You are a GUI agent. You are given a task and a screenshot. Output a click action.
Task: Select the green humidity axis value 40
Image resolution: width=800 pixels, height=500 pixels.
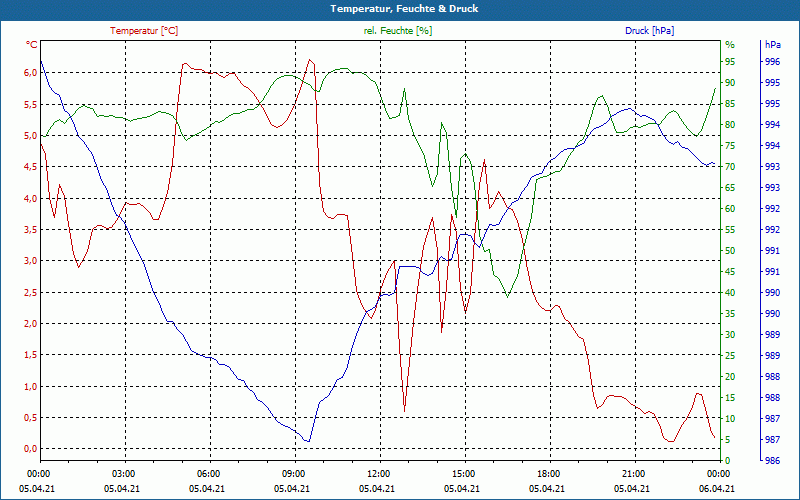(x=730, y=293)
